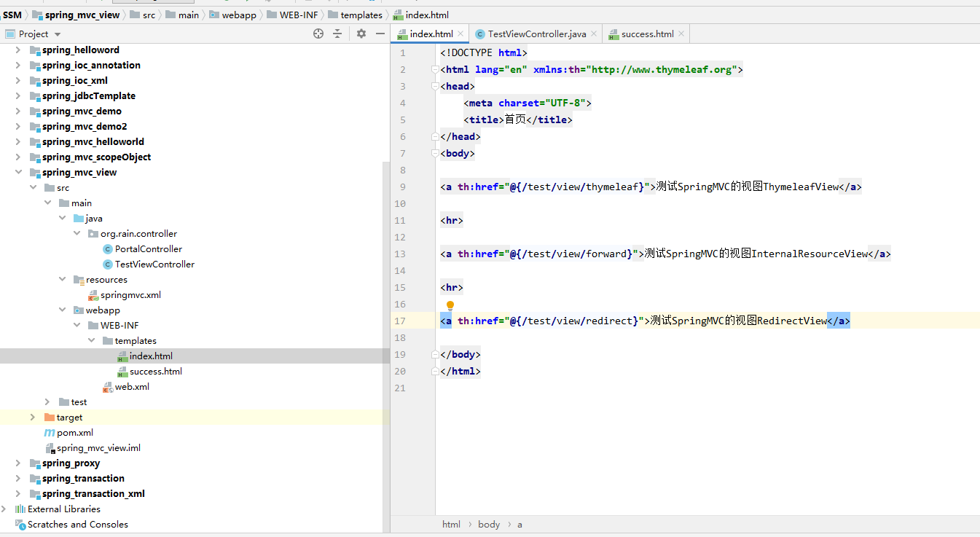
Task: Collapse the spring_mvc_view module
Action: tap(18, 173)
